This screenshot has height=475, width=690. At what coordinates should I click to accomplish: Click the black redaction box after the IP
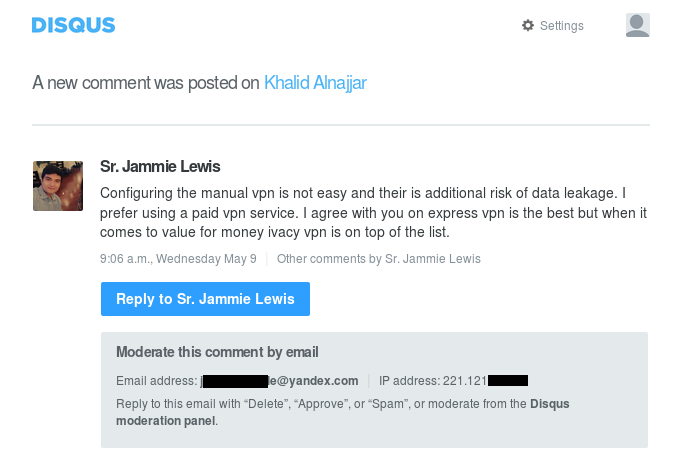click(508, 380)
